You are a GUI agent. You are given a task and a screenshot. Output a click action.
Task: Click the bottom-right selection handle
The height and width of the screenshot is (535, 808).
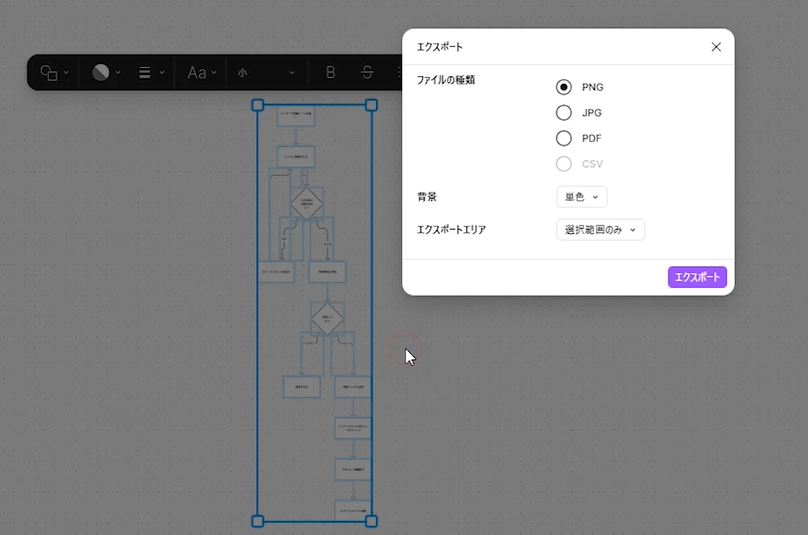point(372,521)
